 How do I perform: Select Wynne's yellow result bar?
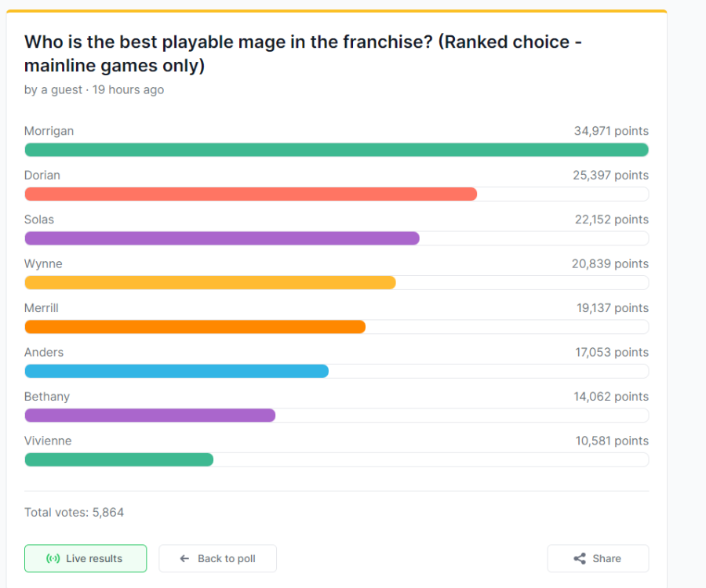(x=210, y=282)
